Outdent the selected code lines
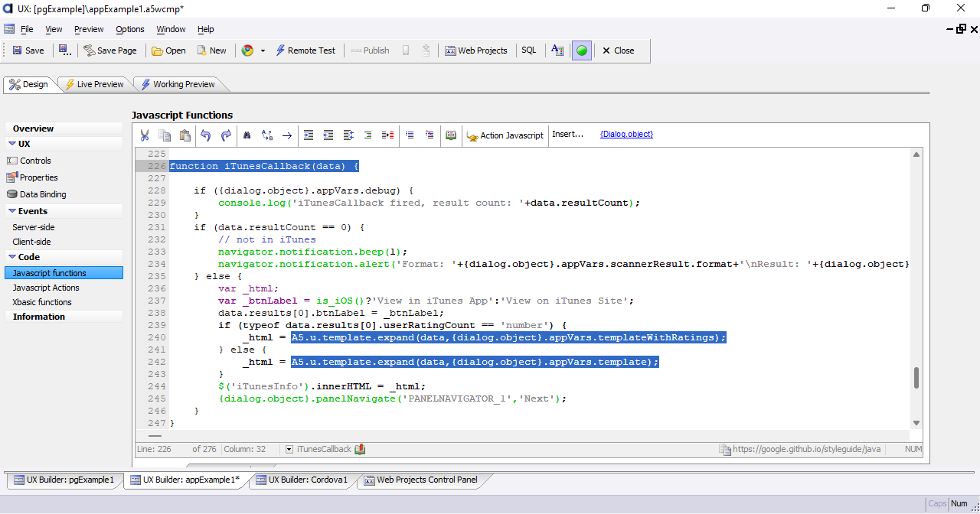The height and width of the screenshot is (514, 980). click(328, 135)
